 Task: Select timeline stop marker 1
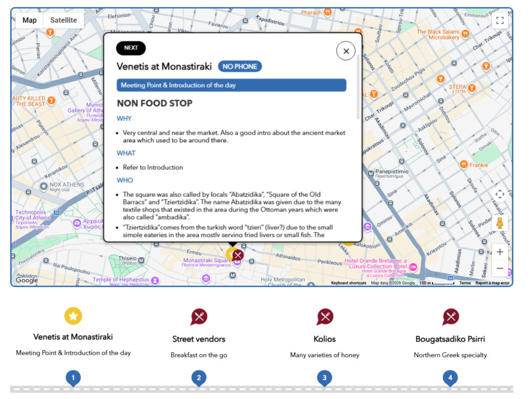tap(73, 378)
